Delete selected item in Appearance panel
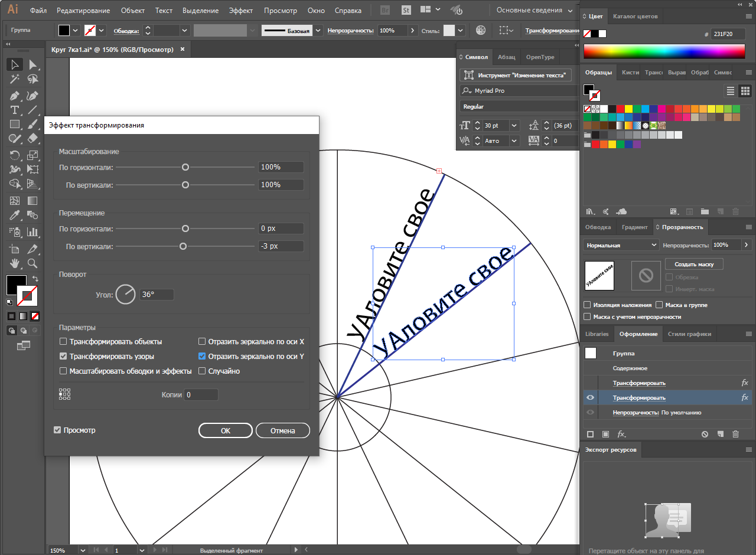 735,434
